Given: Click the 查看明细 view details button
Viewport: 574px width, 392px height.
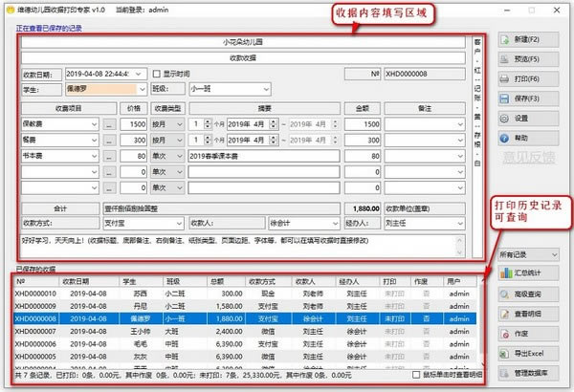Looking at the screenshot, I should [528, 315].
